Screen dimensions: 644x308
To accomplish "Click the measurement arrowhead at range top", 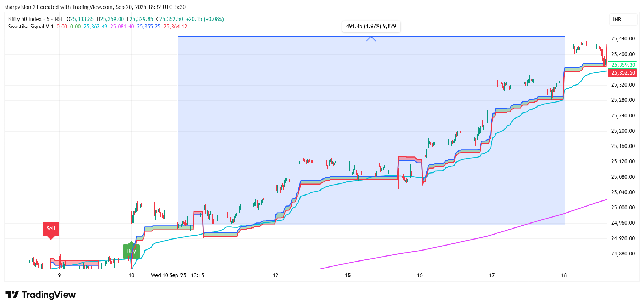I will 371,38.
